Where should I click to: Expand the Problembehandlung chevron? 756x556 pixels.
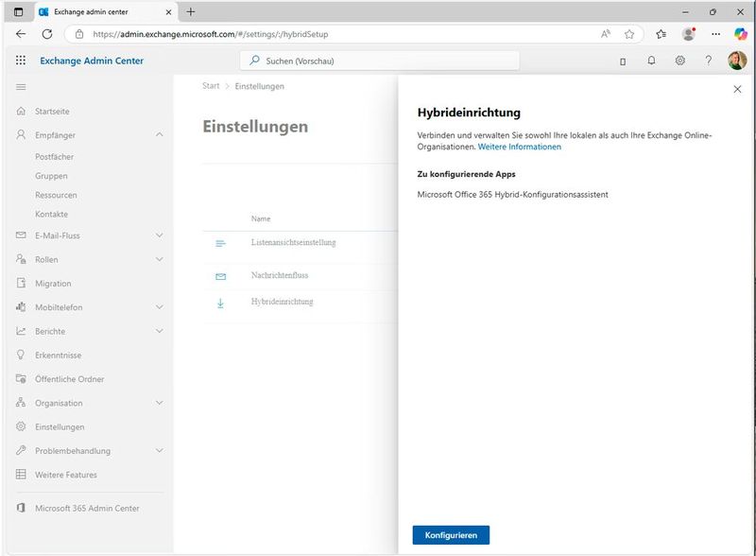pos(160,450)
